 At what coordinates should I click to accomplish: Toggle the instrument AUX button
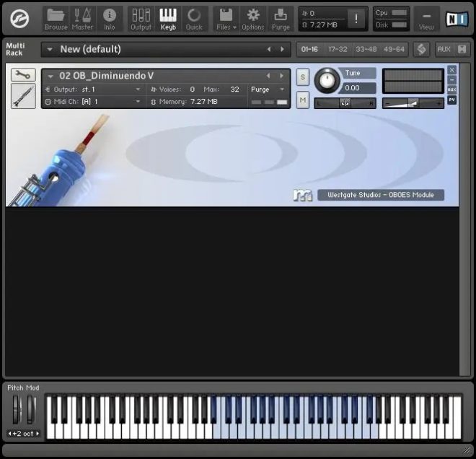tap(451, 89)
